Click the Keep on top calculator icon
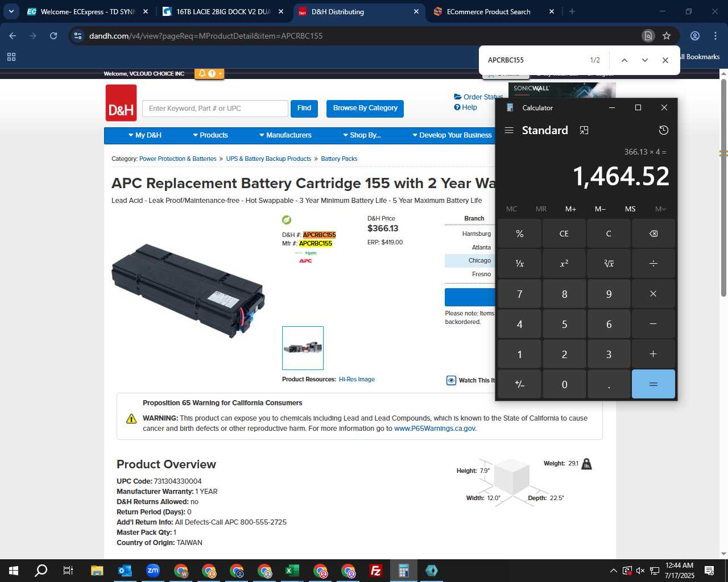 (x=584, y=130)
